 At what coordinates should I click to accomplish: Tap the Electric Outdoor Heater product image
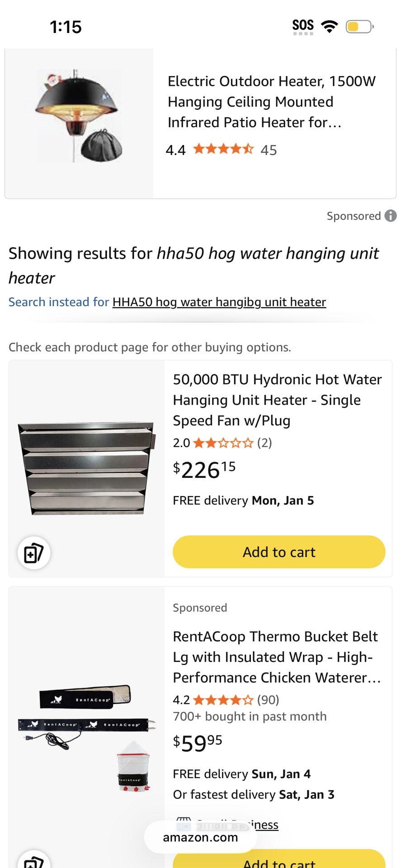79,117
